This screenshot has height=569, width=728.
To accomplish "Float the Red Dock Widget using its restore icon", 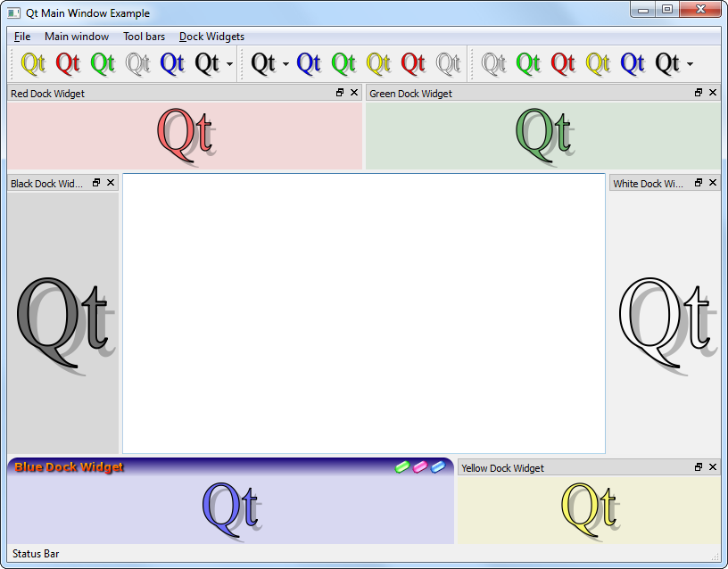I will coord(340,93).
